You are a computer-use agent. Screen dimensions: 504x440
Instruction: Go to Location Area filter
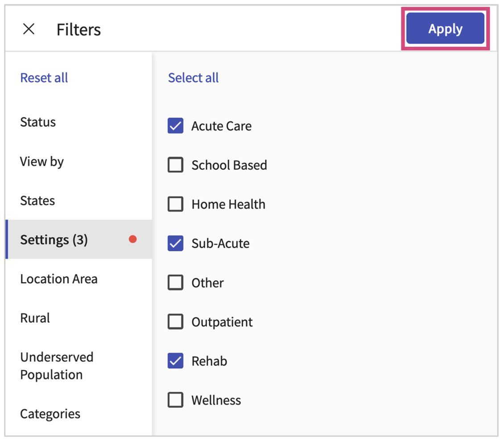58,279
